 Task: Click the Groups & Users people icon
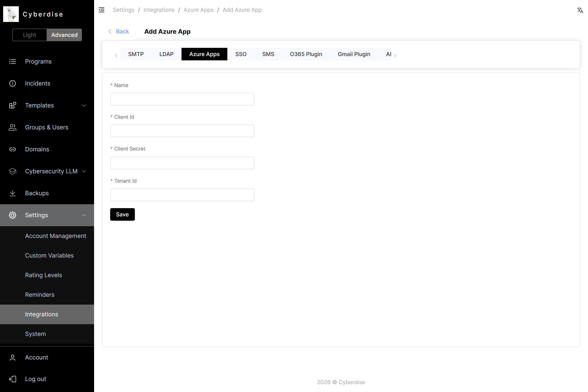(x=13, y=127)
